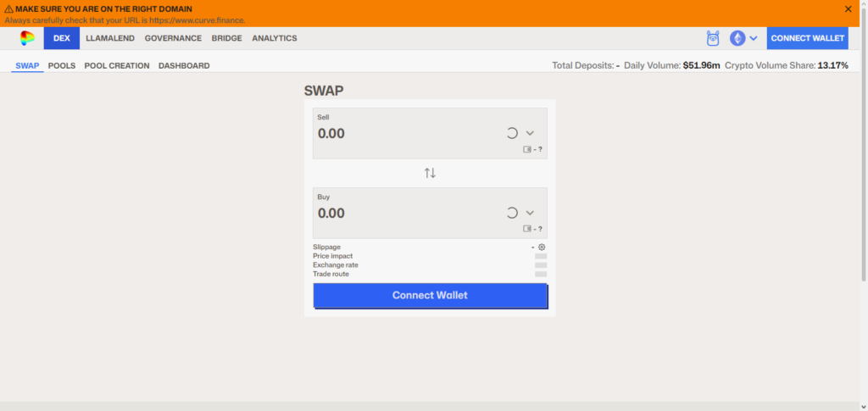Click the Buy wallet balance icon
The height and width of the screenshot is (411, 868).
click(x=527, y=229)
